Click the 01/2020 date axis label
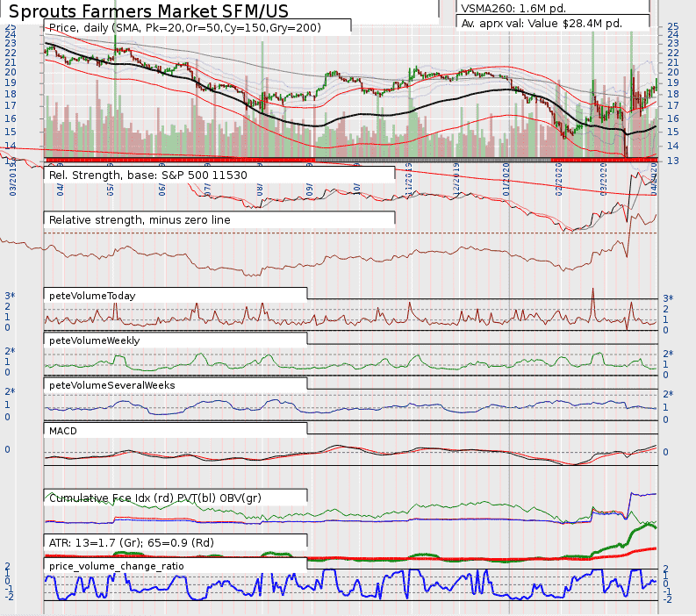This screenshot has height=616, width=696. tap(506, 179)
